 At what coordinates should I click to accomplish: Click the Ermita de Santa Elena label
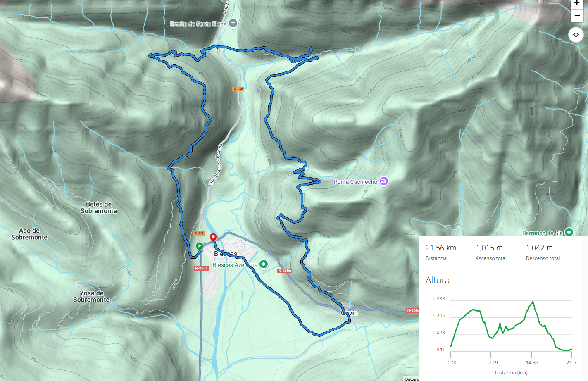point(198,24)
